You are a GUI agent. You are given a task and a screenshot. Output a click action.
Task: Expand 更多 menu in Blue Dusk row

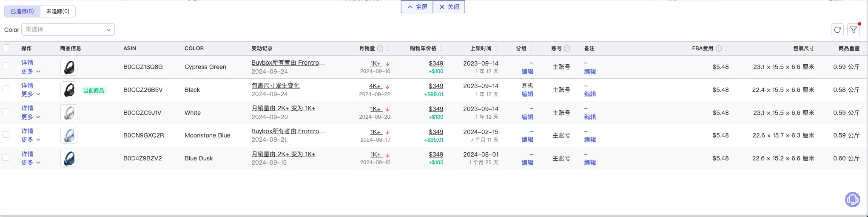click(x=31, y=163)
